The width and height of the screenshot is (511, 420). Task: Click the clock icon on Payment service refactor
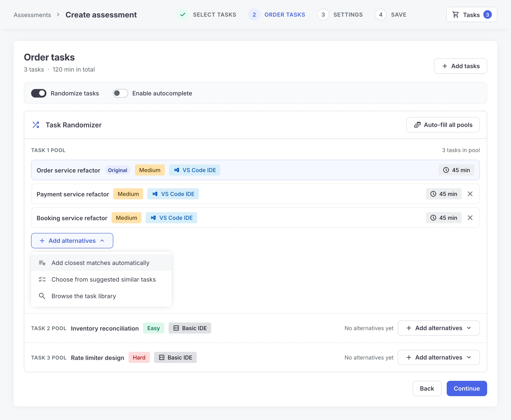click(433, 194)
